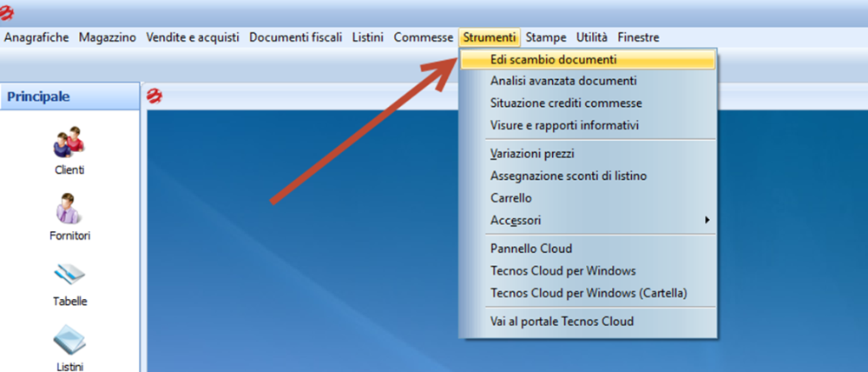Open the Commesse menu

[424, 37]
